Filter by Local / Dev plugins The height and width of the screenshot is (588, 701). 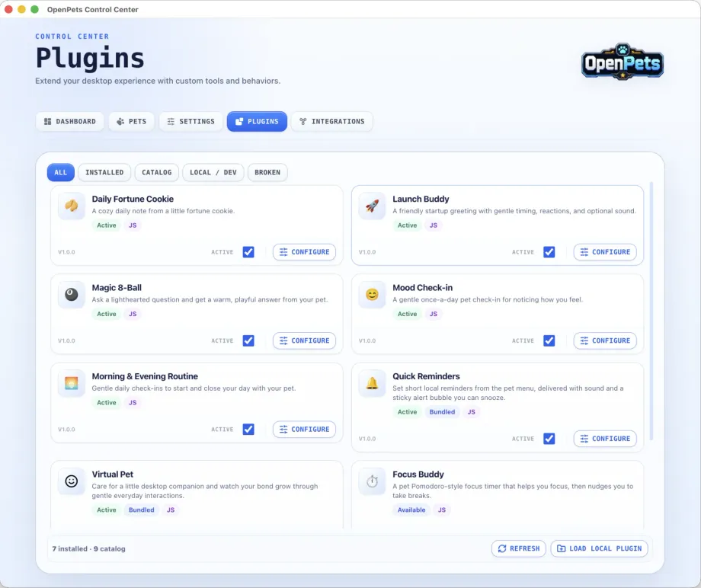pos(213,172)
